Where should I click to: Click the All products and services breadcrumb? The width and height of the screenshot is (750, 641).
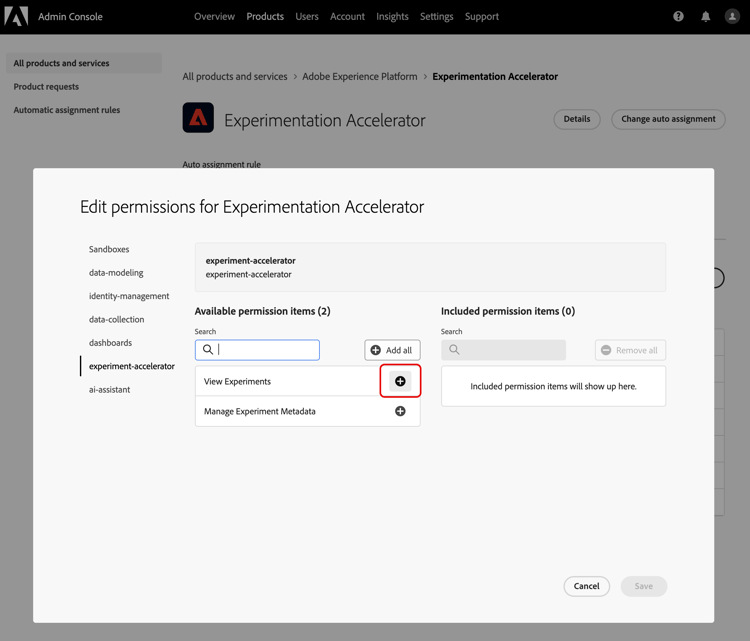point(235,77)
